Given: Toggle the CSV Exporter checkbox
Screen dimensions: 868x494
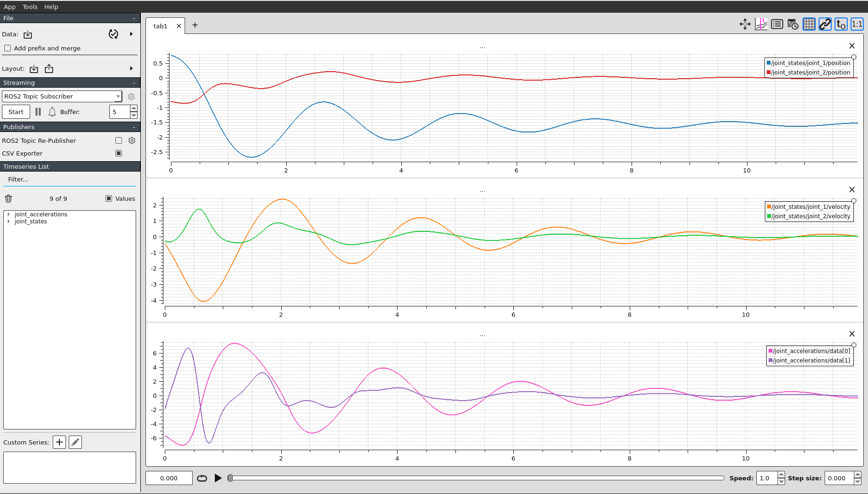Looking at the screenshot, I should point(119,153).
